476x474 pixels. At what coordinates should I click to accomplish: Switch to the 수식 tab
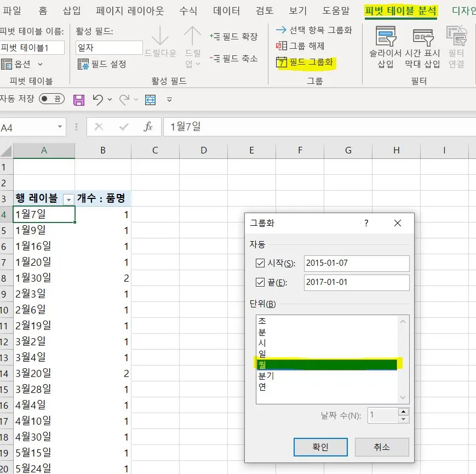coord(188,11)
